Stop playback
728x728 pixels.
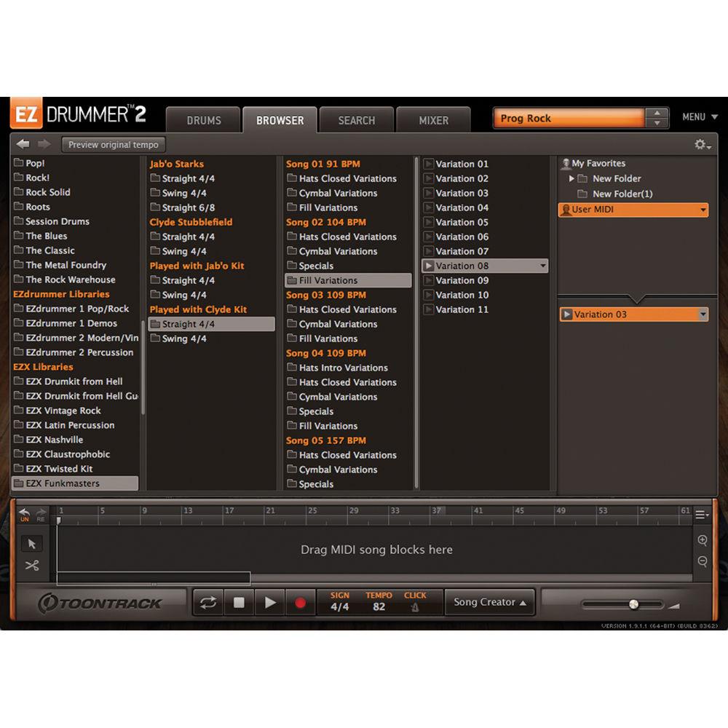239,603
